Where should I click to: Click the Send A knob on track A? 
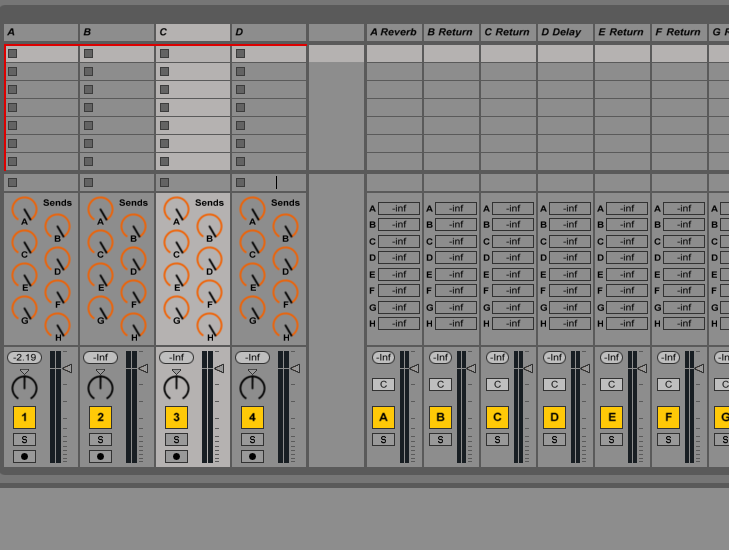pos(24,209)
